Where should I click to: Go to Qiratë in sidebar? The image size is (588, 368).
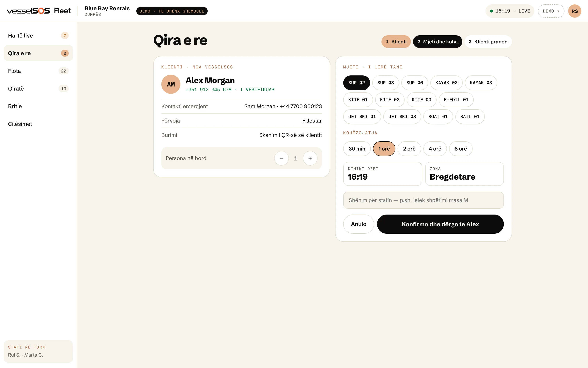[x=38, y=89]
